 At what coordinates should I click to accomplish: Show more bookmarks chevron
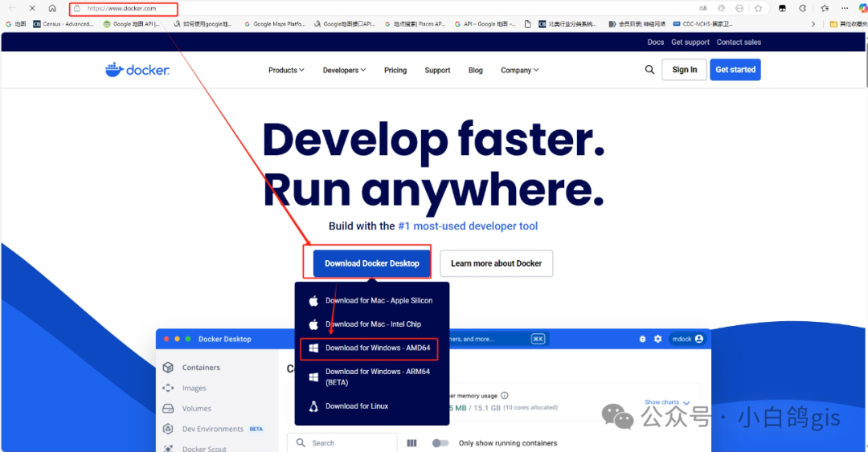tap(813, 24)
